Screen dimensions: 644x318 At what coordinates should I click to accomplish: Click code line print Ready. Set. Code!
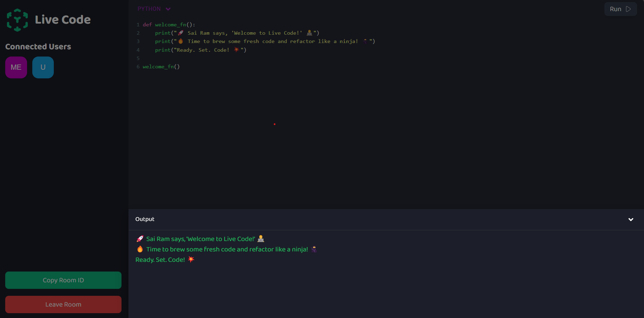pos(201,50)
